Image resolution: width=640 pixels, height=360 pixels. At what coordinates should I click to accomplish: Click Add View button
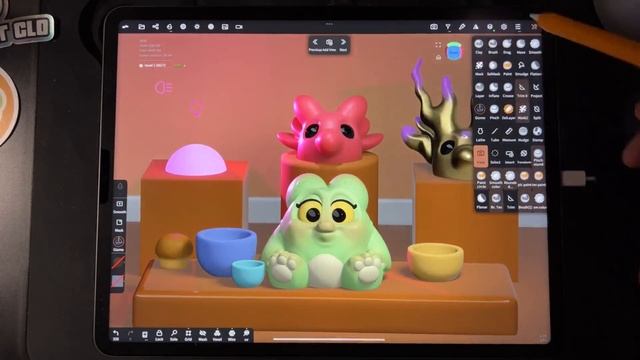pos(329,44)
